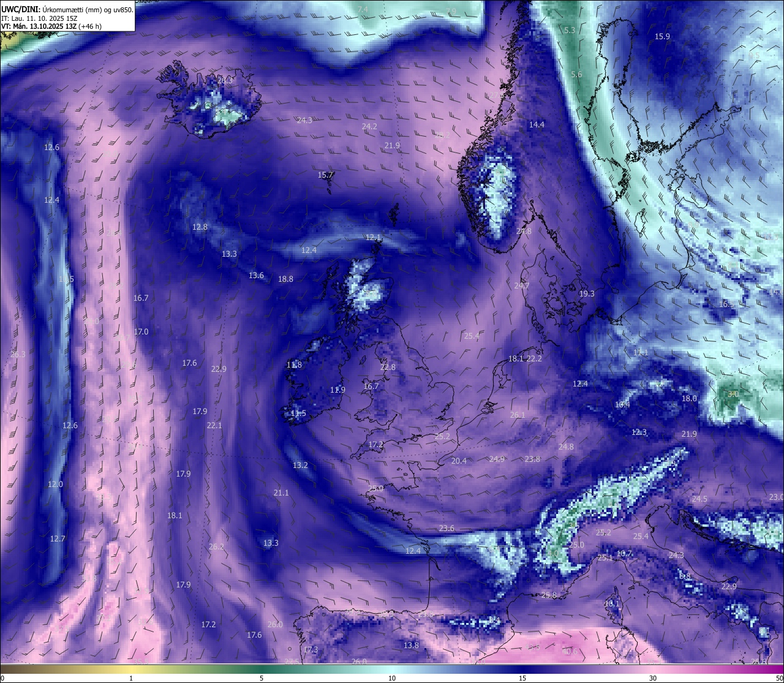Select the color bar at label 30
This screenshot has width=784, height=683.
pyautogui.click(x=653, y=669)
